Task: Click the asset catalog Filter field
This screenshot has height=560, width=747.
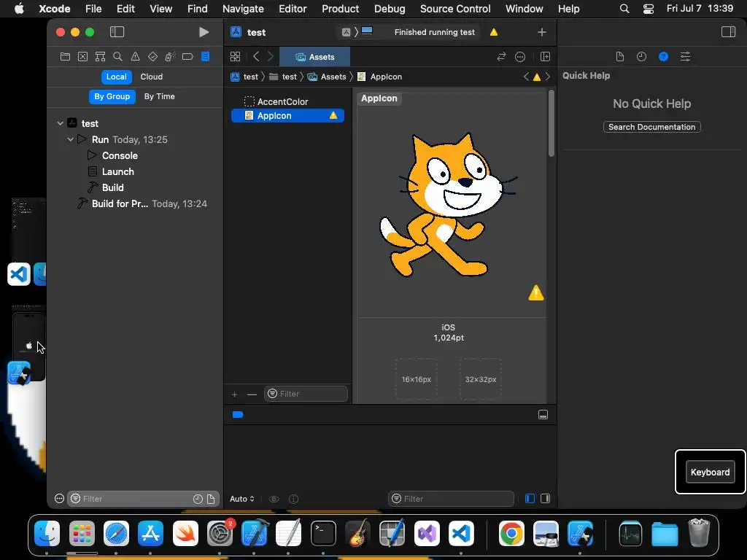Action: 306,394
